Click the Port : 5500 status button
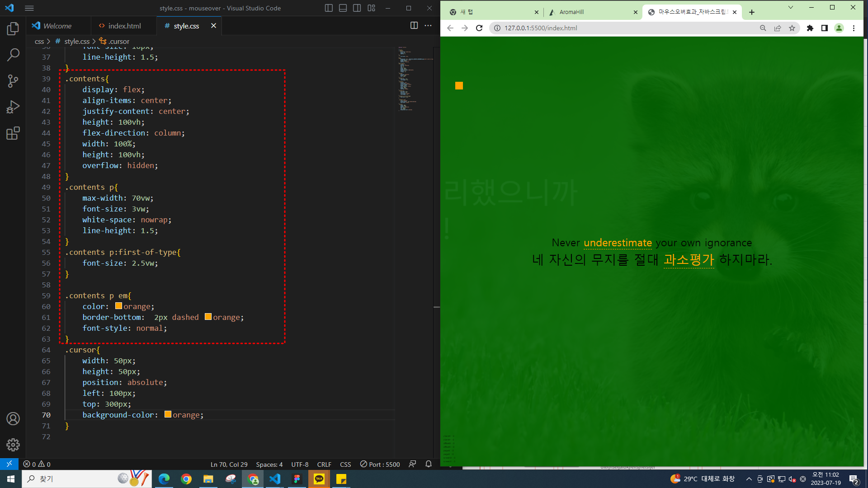 (380, 465)
